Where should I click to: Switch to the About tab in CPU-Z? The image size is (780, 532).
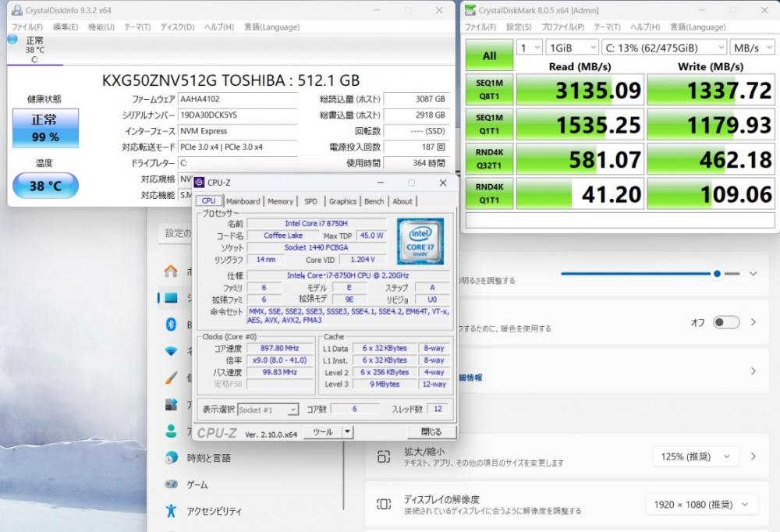coord(402,201)
